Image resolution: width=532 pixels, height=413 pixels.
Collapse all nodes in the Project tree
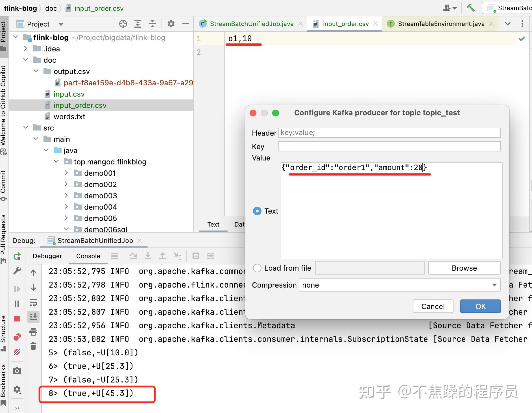[x=152, y=24]
